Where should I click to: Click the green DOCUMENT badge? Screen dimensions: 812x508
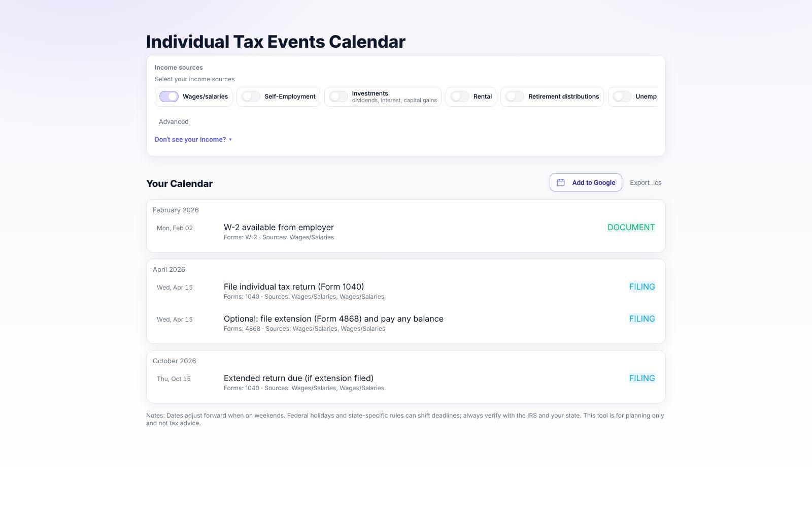631,228
